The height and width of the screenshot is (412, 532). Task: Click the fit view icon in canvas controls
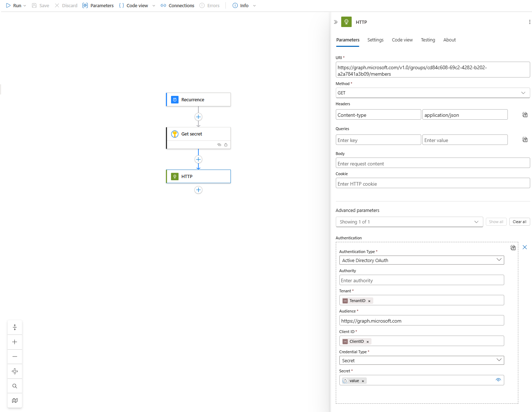(x=15, y=371)
